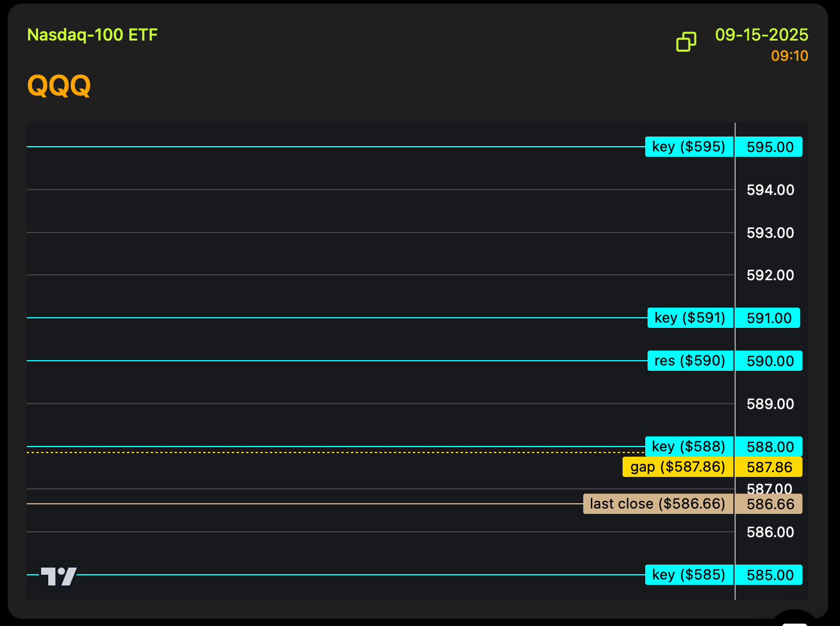Viewport: 840px width, 626px height.
Task: Open the TradingView logo link
Action: pos(58,576)
